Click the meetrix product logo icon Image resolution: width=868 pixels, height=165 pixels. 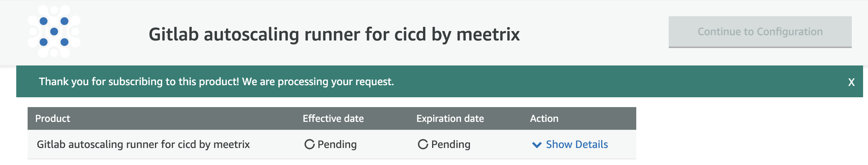click(54, 31)
